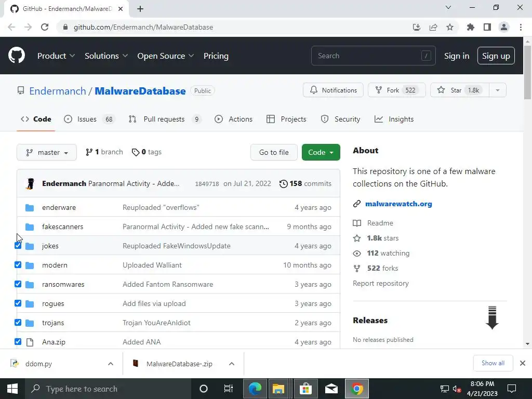The width and height of the screenshot is (532, 399).
Task: Open Chrome three-dot menu
Action: coord(521,27)
